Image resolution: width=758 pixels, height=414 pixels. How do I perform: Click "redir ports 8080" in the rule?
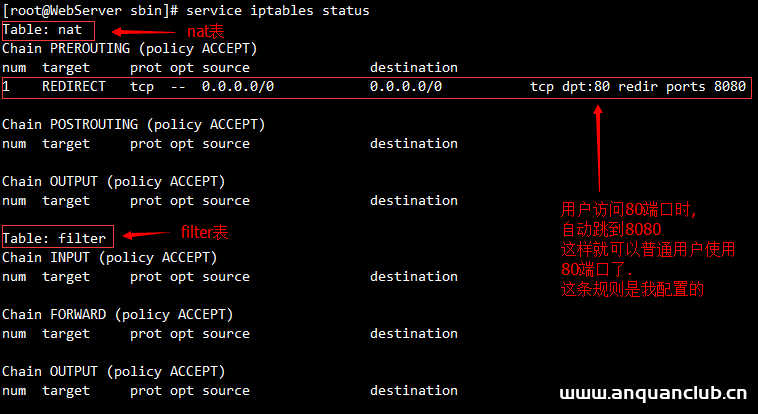(682, 87)
